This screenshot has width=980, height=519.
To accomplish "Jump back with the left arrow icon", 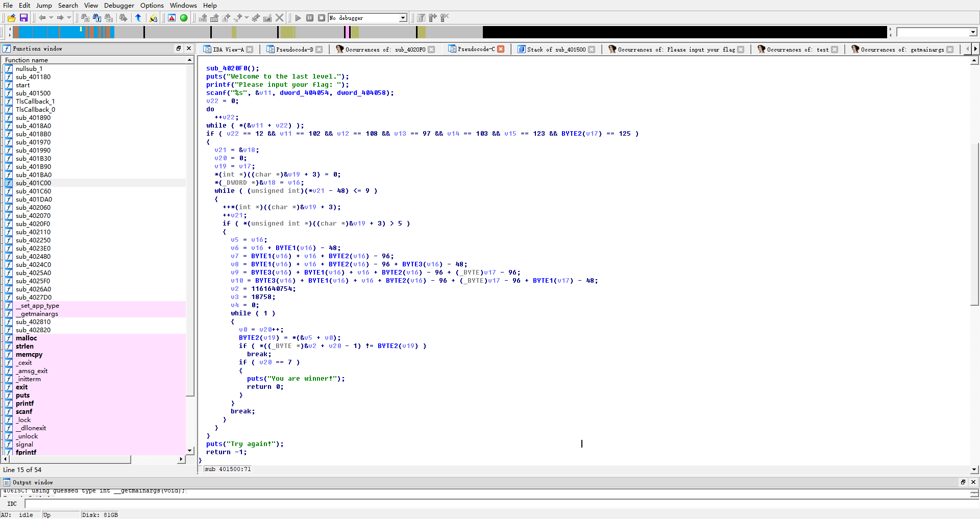I will tap(42, 18).
